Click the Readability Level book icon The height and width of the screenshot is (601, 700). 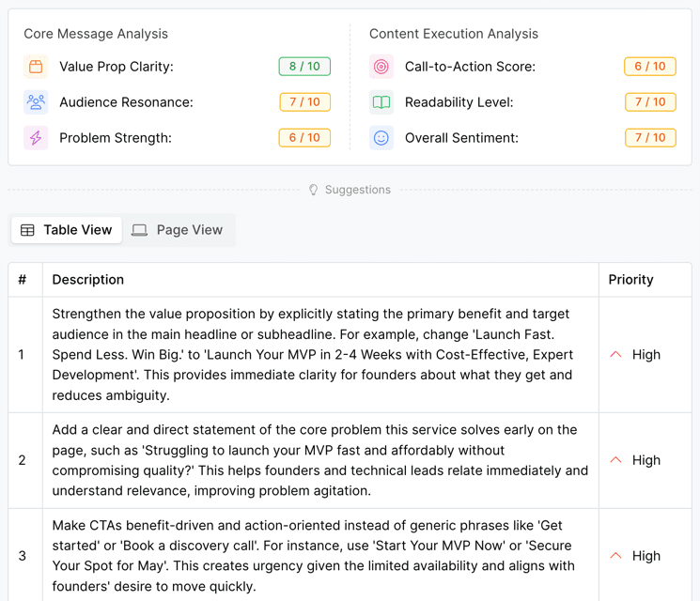click(x=381, y=102)
